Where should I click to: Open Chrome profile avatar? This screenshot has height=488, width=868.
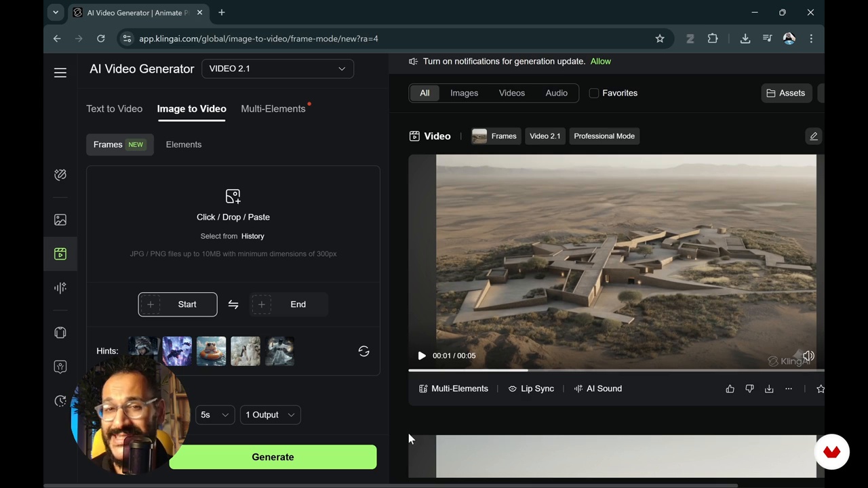coord(789,39)
